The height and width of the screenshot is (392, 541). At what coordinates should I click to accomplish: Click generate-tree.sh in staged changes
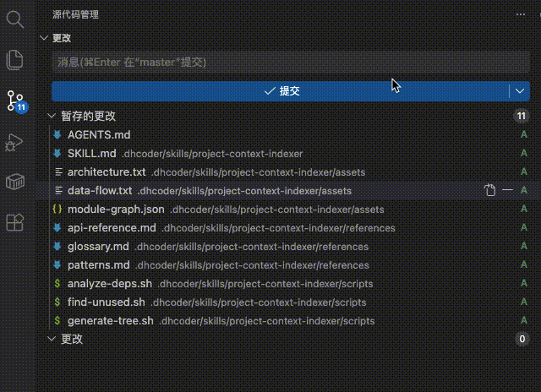point(110,321)
